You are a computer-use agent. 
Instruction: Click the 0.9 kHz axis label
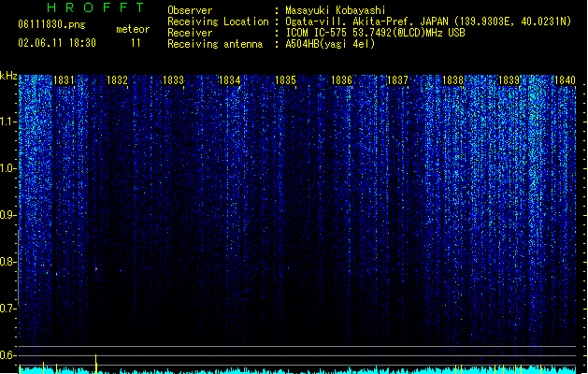point(7,215)
